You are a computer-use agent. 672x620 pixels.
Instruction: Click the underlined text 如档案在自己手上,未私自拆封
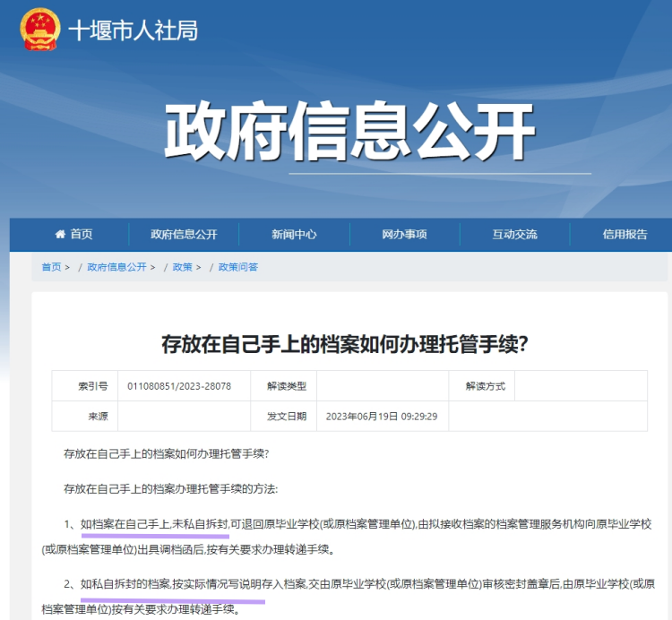pos(154,524)
